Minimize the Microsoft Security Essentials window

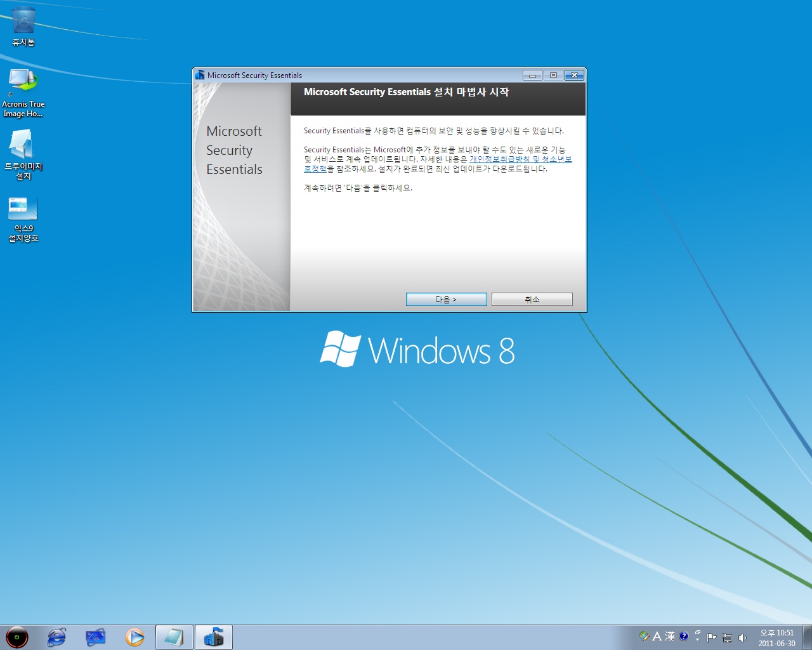pyautogui.click(x=532, y=75)
